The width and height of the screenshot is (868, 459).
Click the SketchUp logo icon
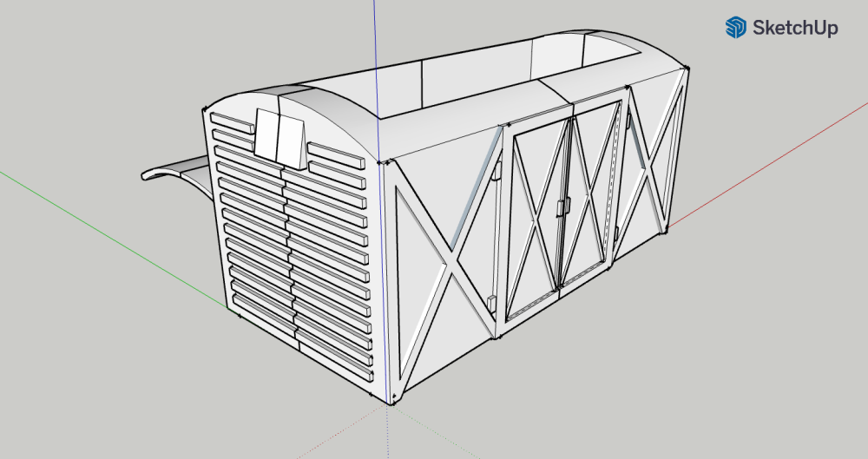pos(736,28)
